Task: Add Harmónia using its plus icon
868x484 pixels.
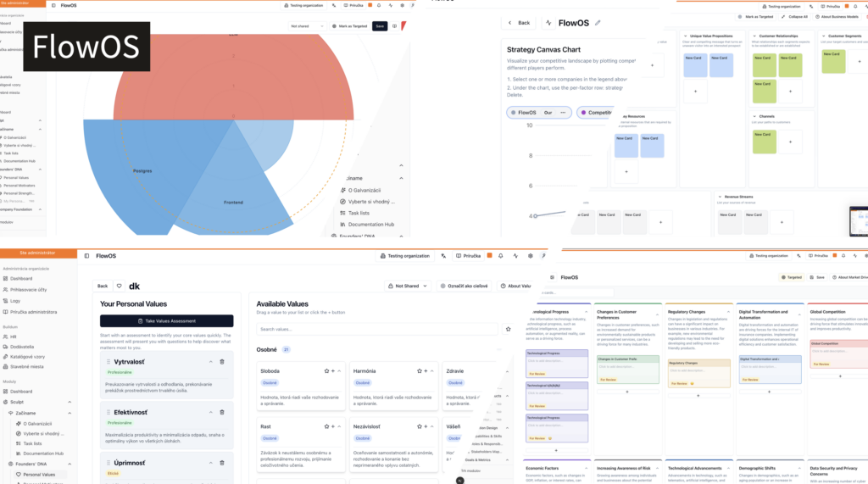Action: [426, 371]
